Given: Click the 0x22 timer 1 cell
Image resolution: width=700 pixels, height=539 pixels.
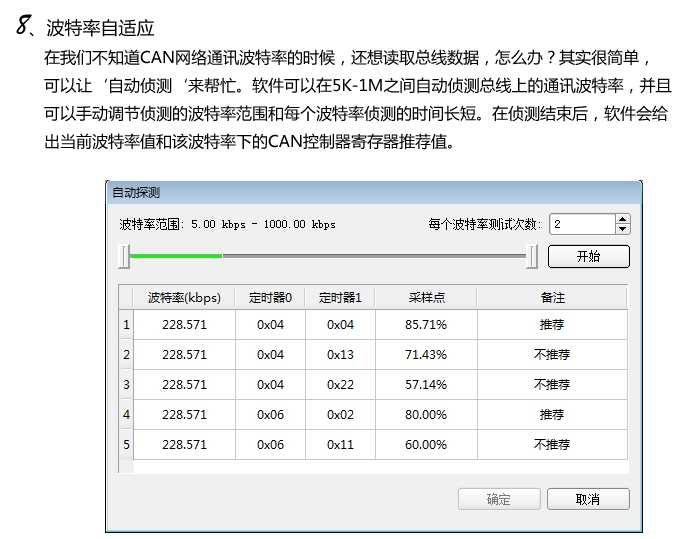Looking at the screenshot, I should [x=340, y=385].
